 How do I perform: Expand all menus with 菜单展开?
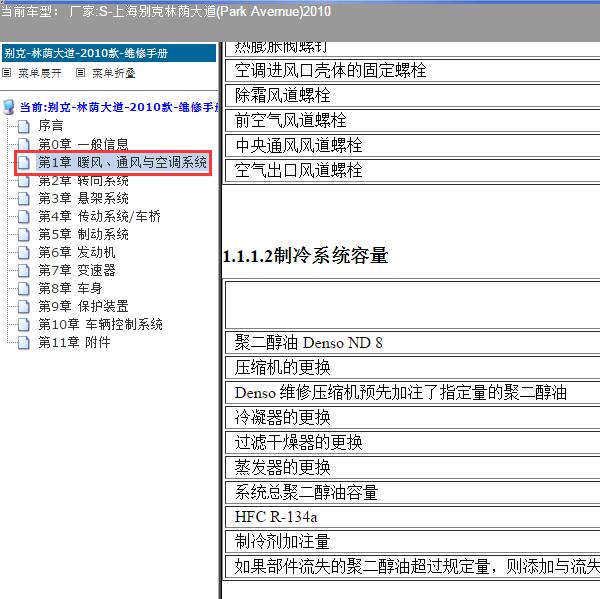pos(40,73)
